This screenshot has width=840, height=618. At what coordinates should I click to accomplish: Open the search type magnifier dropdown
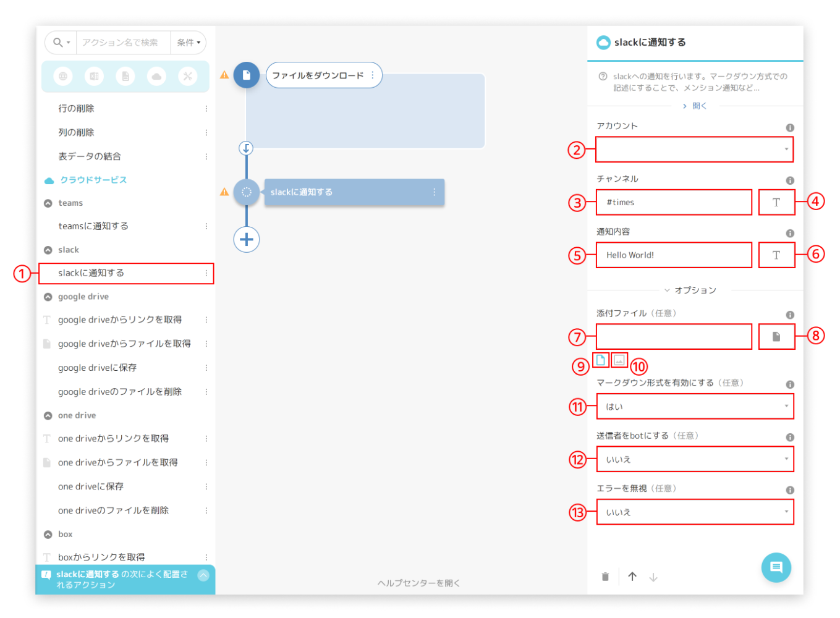pos(61,43)
